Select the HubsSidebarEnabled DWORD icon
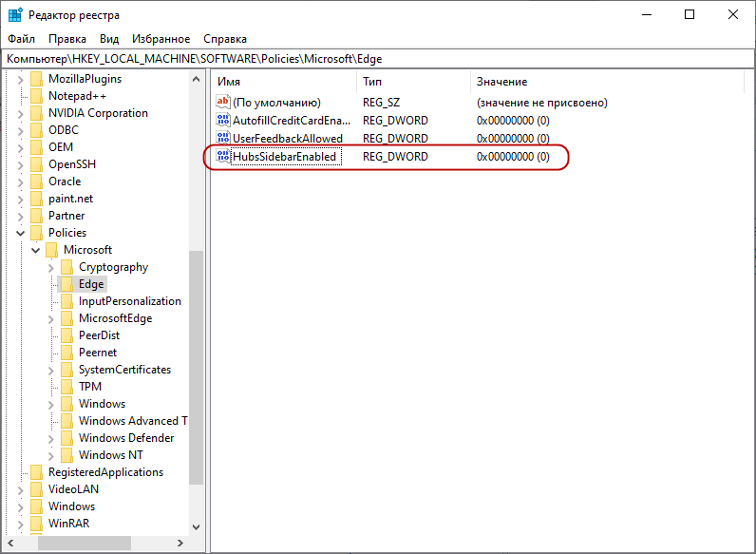 pyautogui.click(x=223, y=156)
